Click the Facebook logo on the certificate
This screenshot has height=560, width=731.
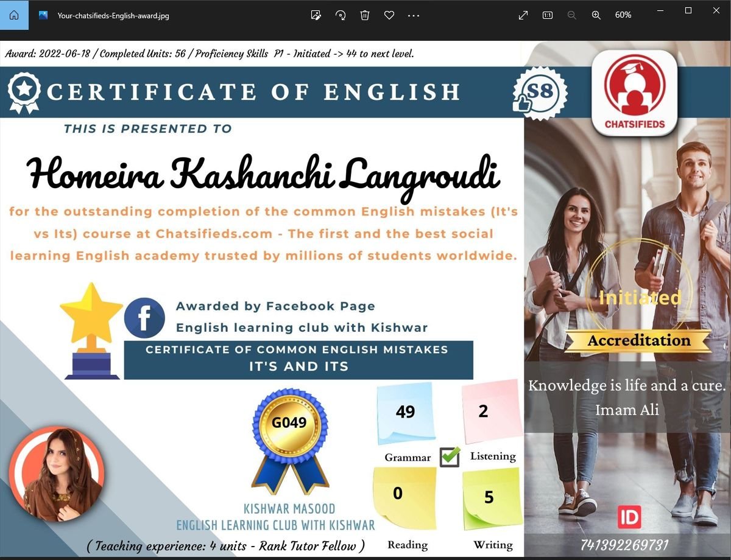point(144,318)
